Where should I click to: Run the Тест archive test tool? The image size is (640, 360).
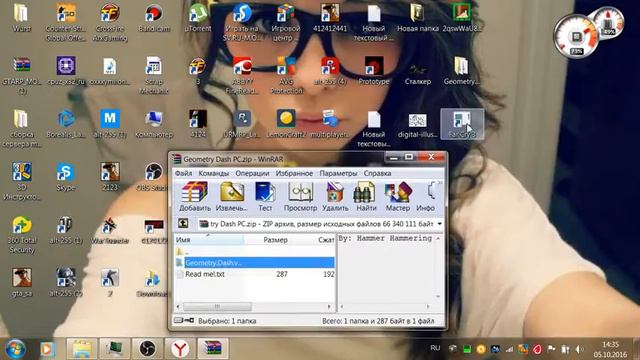[265, 197]
